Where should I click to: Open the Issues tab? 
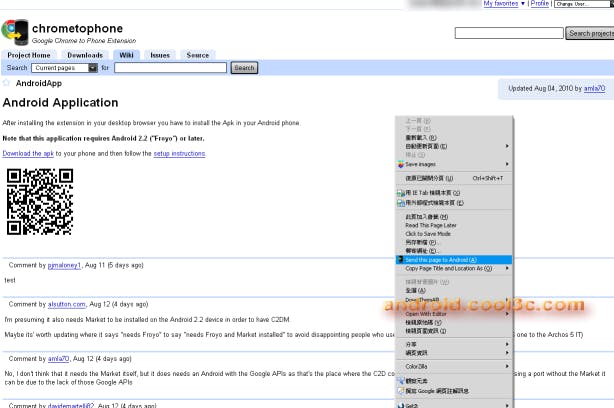coord(160,55)
